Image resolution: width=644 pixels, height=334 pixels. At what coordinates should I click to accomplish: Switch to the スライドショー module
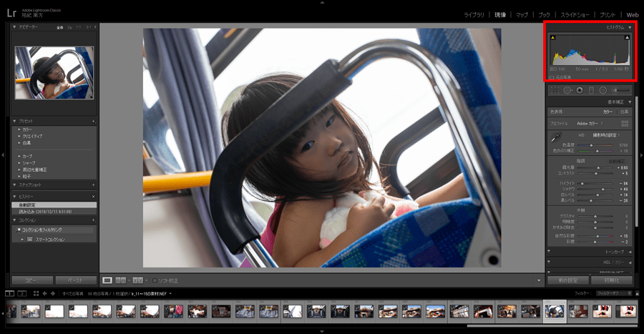pos(575,14)
